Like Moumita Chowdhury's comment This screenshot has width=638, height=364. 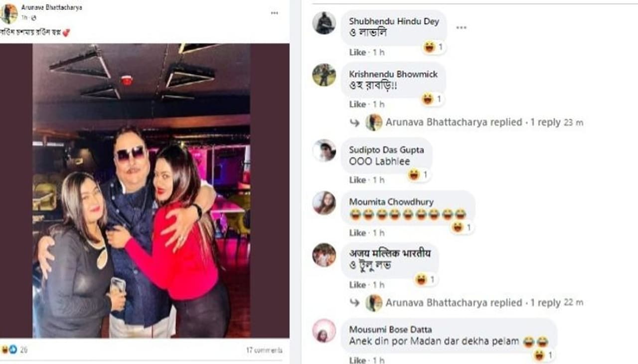click(x=357, y=233)
